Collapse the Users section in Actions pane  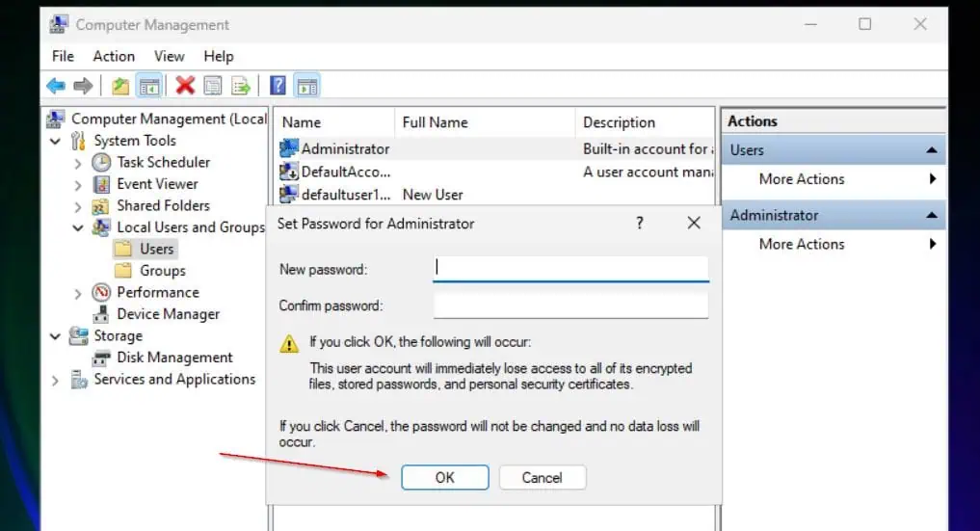[932, 150]
